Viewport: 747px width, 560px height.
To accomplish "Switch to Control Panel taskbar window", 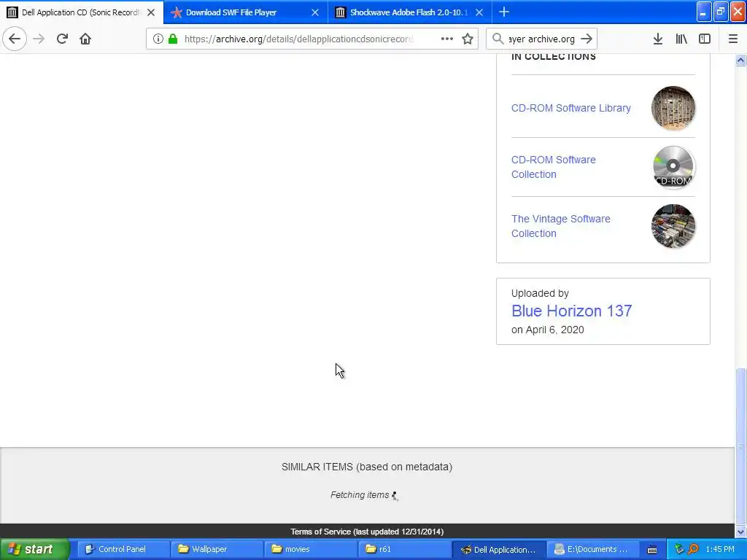I will [123, 549].
